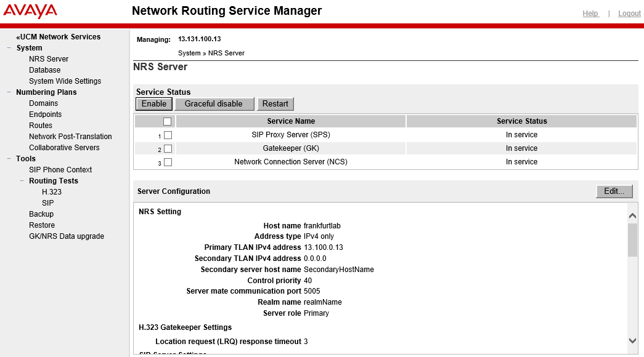644x357 pixels.
Task: Open Collaborative Servers
Action: coord(64,147)
